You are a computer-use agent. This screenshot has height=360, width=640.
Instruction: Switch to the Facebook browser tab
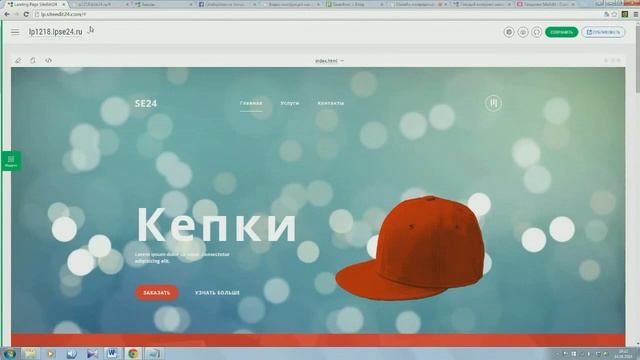227,4
